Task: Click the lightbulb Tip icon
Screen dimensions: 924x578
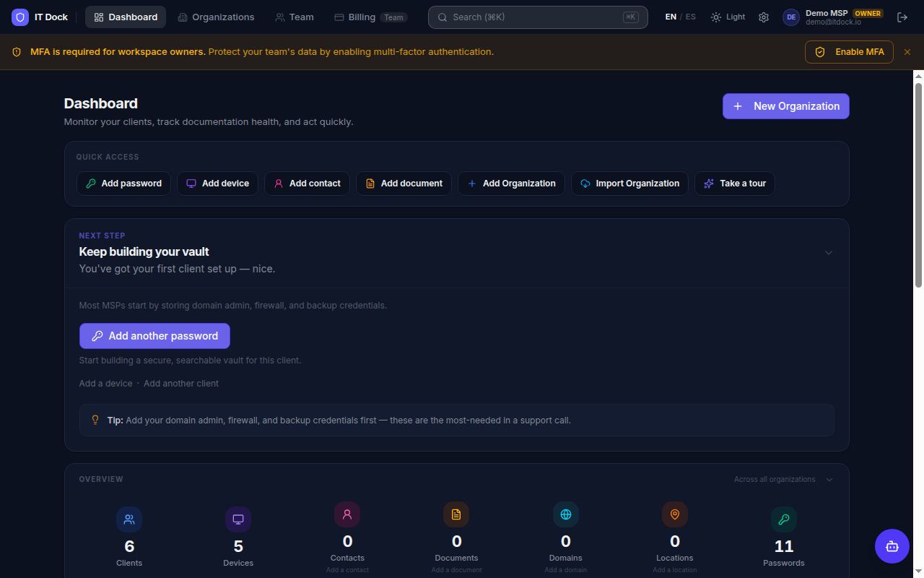Action: pyautogui.click(x=95, y=420)
